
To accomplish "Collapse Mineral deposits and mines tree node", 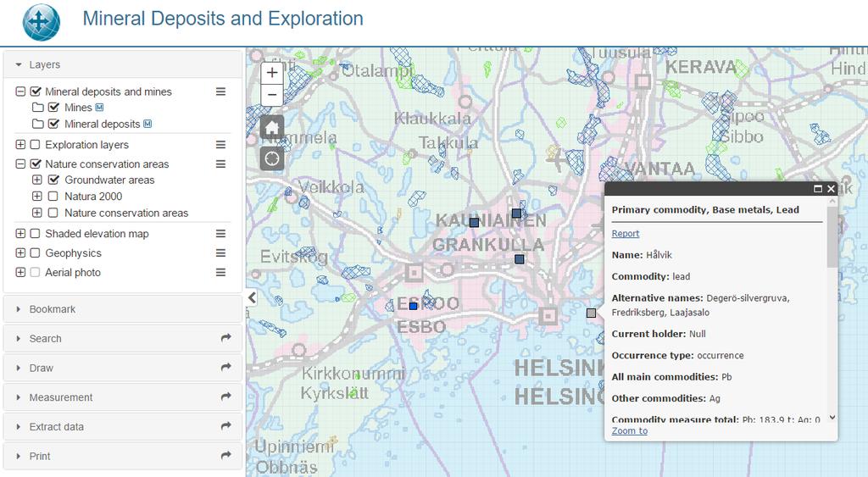I will tap(20, 92).
